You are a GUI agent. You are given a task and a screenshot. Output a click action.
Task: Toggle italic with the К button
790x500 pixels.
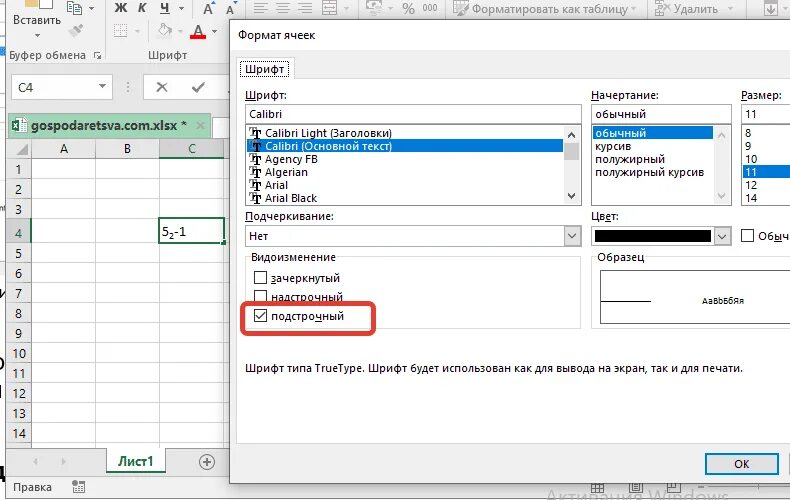coord(142,8)
